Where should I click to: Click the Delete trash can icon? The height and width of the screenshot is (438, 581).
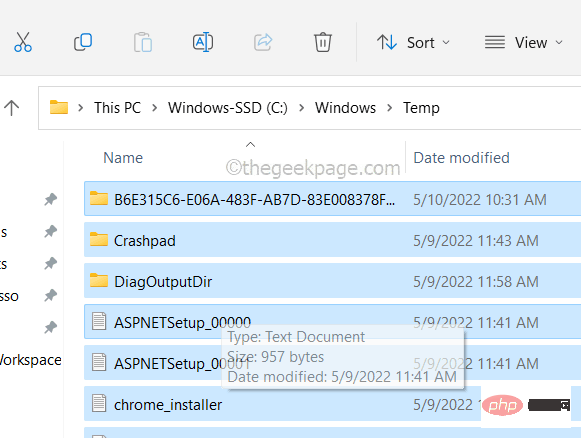point(323,42)
